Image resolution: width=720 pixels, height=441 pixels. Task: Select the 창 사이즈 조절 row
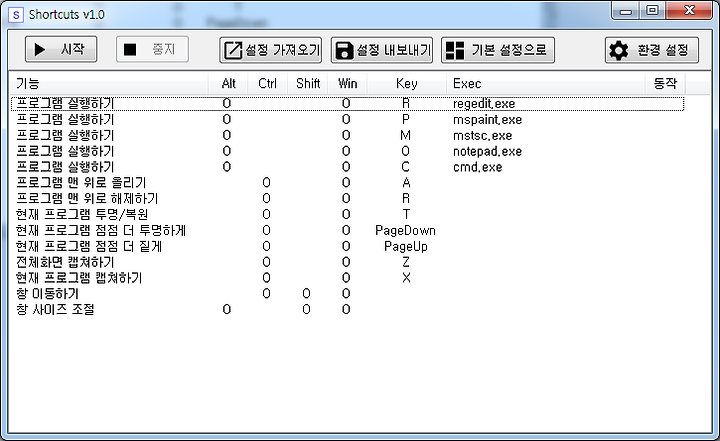click(347, 310)
